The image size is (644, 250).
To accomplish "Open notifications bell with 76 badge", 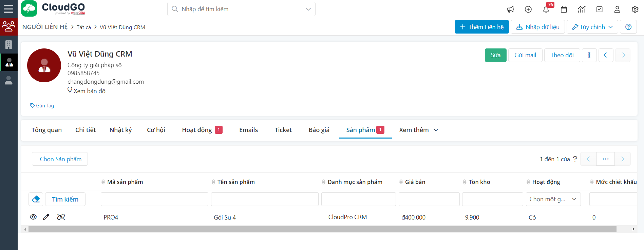I will [x=546, y=9].
